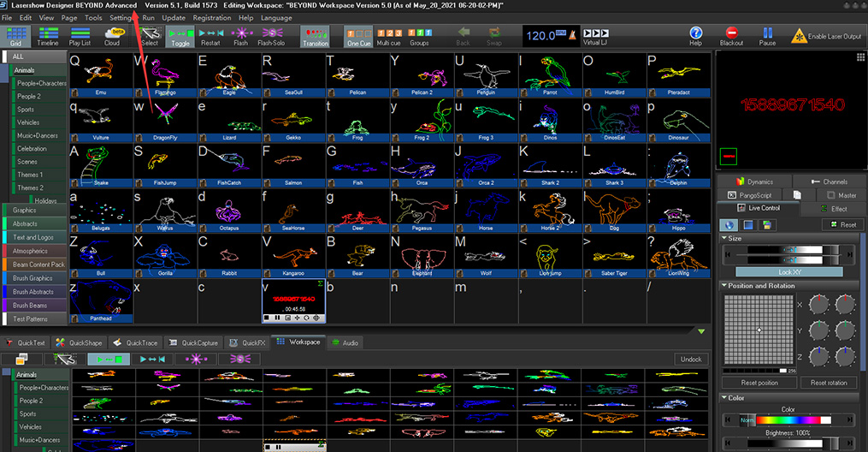Open the Cloud beta panel

[112, 37]
